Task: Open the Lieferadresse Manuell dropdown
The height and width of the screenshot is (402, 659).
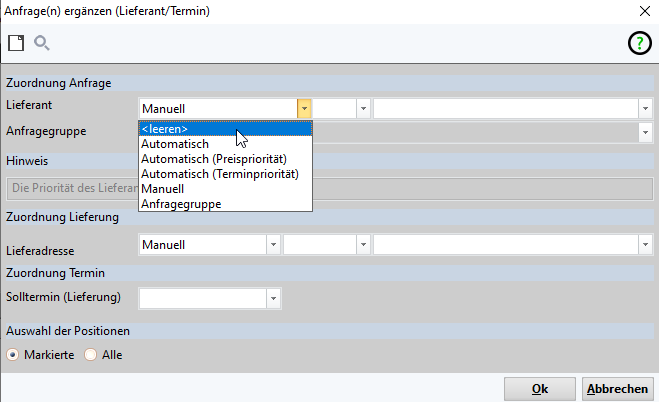Action: (x=272, y=245)
